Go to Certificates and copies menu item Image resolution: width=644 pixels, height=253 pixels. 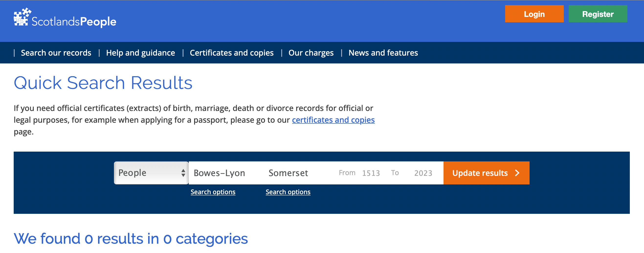[x=232, y=53]
